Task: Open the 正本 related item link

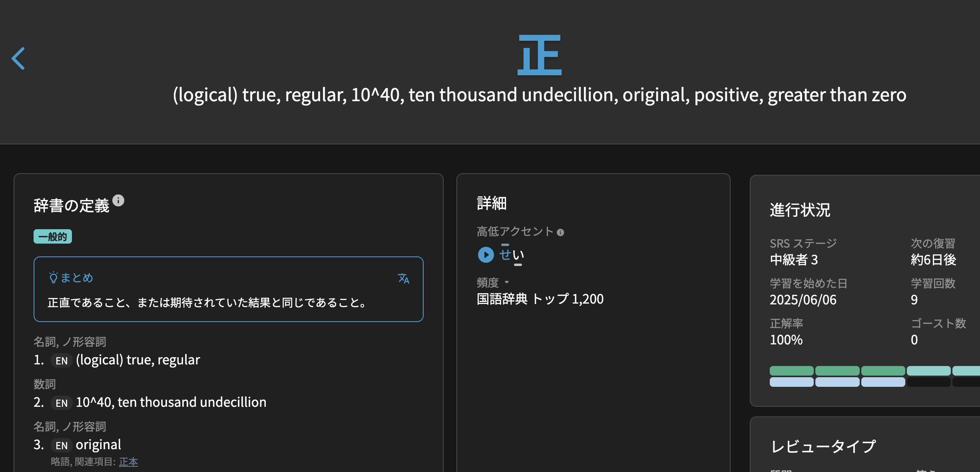Action: [128, 462]
